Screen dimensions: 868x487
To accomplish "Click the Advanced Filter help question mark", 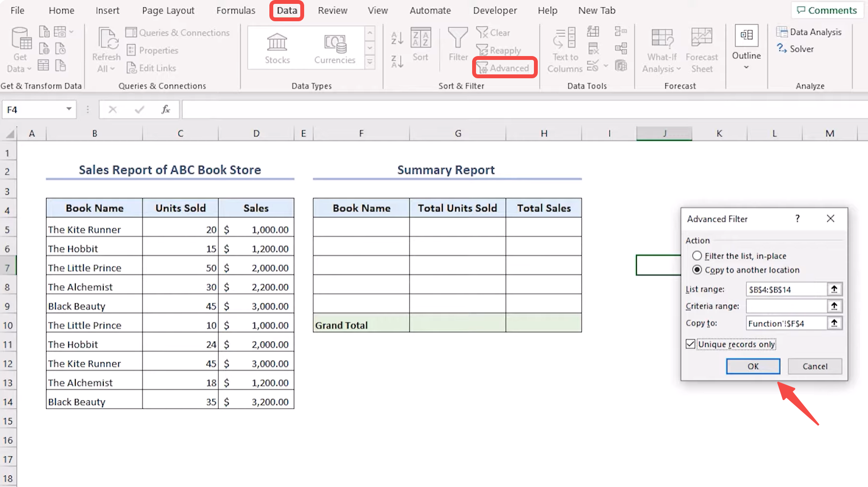I will click(x=798, y=218).
